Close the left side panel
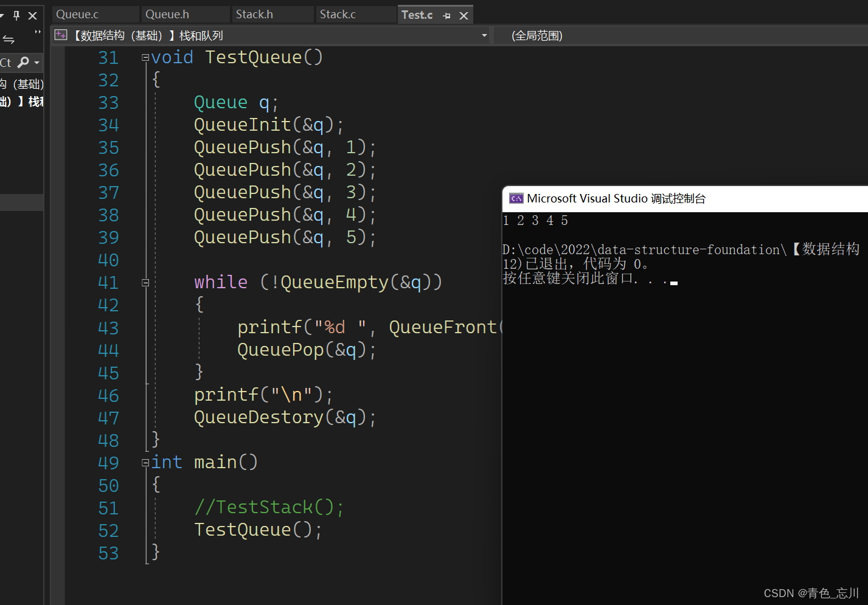 [x=33, y=16]
